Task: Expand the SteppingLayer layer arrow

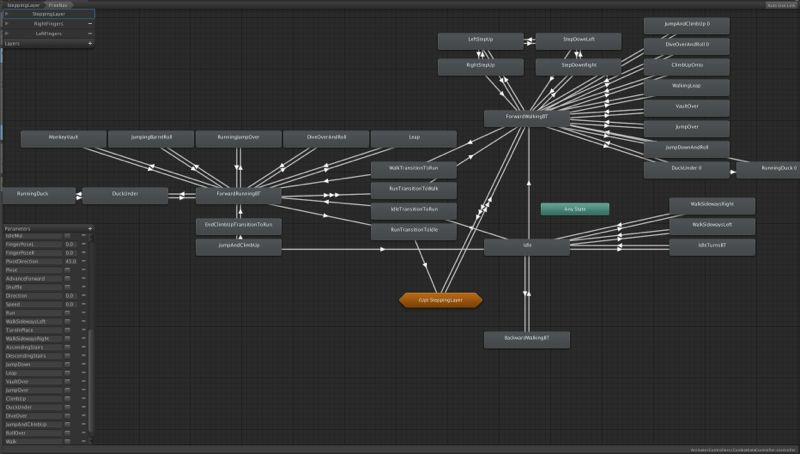Action: [x=7, y=14]
